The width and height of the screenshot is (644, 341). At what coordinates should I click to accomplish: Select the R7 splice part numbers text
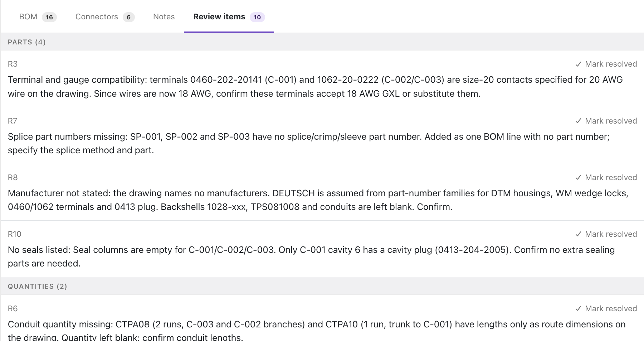coord(309,143)
